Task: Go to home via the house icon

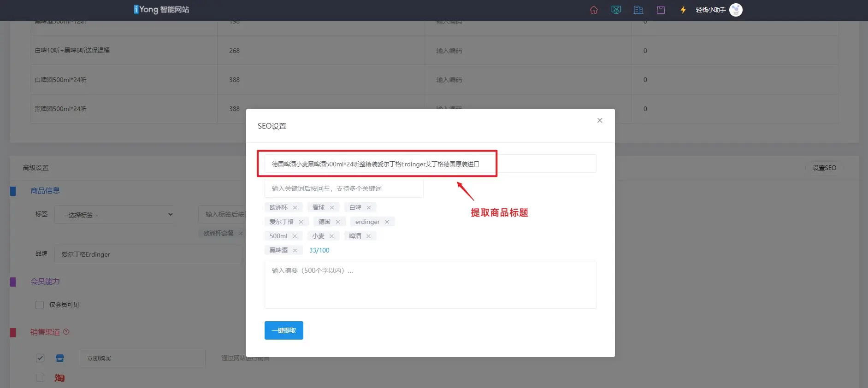Action: point(594,10)
